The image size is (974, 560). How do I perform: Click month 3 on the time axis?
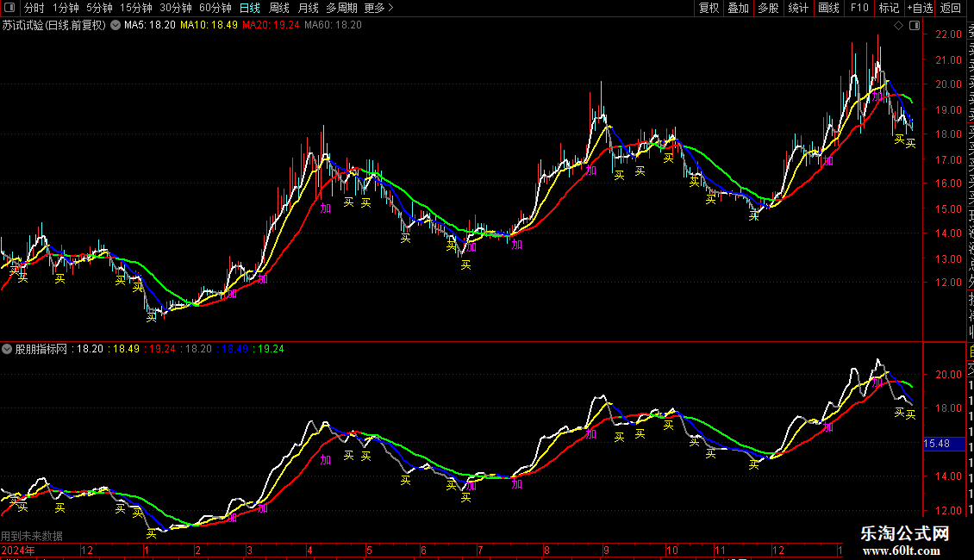[249, 550]
